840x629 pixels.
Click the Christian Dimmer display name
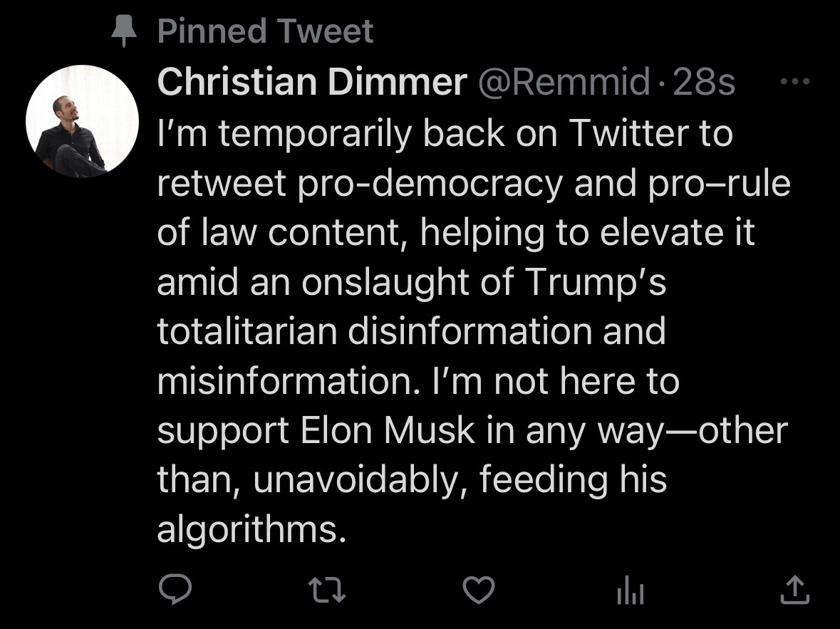point(311,83)
